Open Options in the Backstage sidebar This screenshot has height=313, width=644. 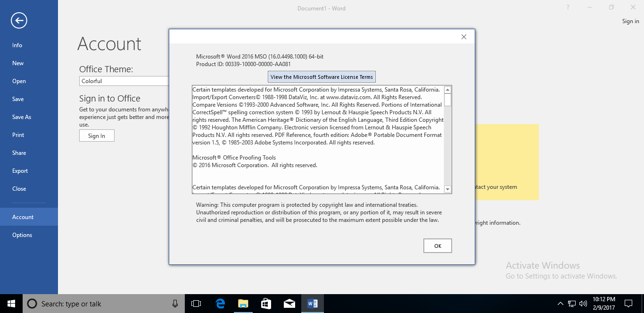(29, 235)
